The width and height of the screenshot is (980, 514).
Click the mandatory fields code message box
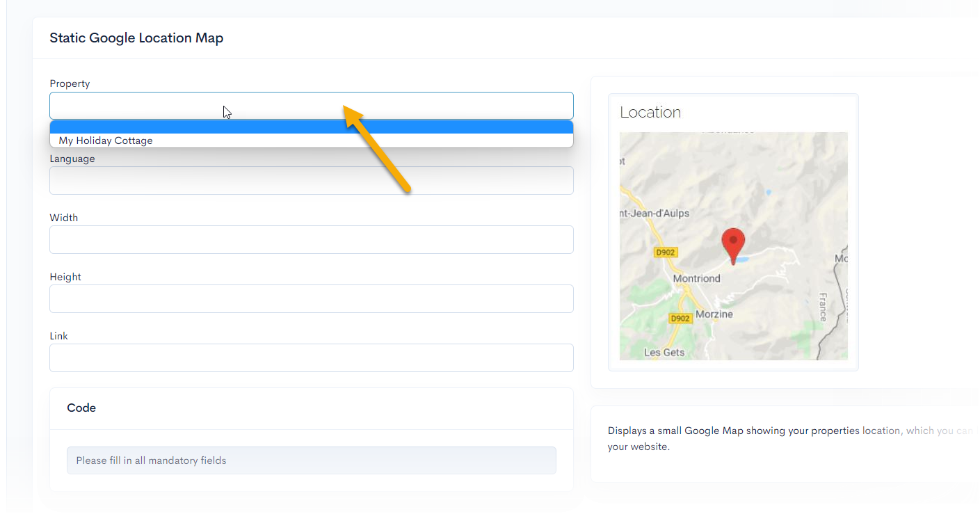tap(311, 460)
